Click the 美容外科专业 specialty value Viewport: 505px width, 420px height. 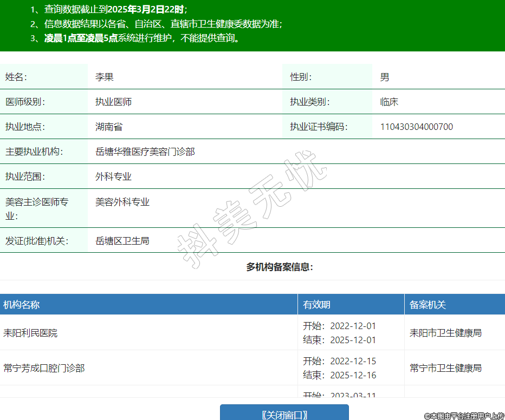click(x=122, y=202)
